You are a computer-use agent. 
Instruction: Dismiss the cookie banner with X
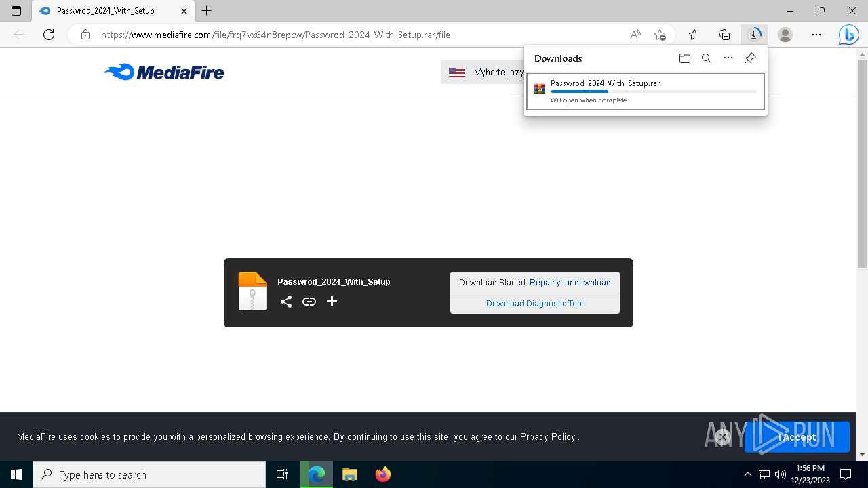pos(723,437)
